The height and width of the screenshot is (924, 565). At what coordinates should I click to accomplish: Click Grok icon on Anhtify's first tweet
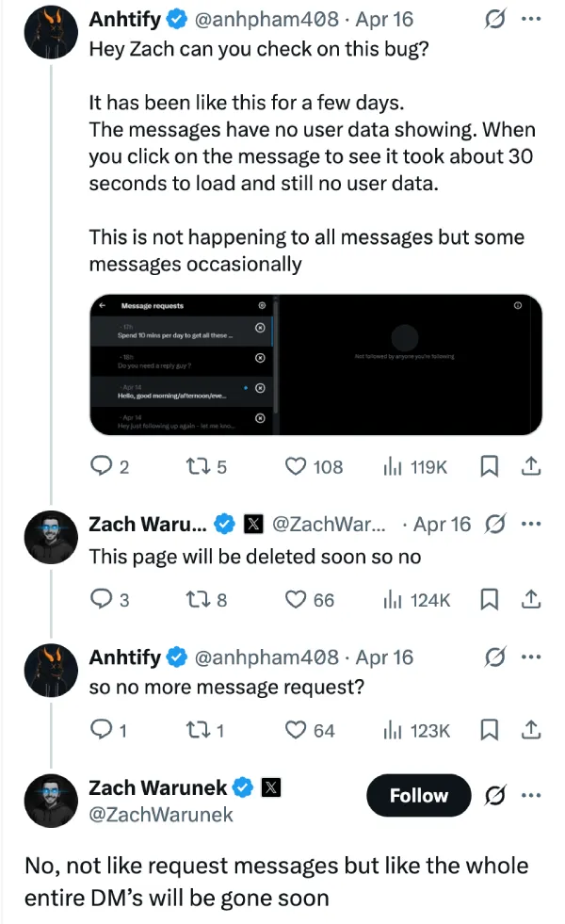(x=491, y=18)
